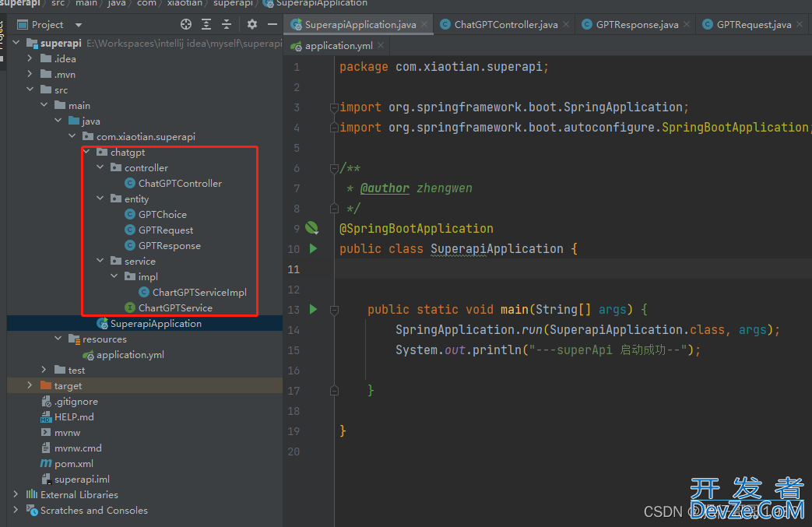Fold the import block on line 3
Viewport: 812px width, 527px height.
(x=334, y=107)
